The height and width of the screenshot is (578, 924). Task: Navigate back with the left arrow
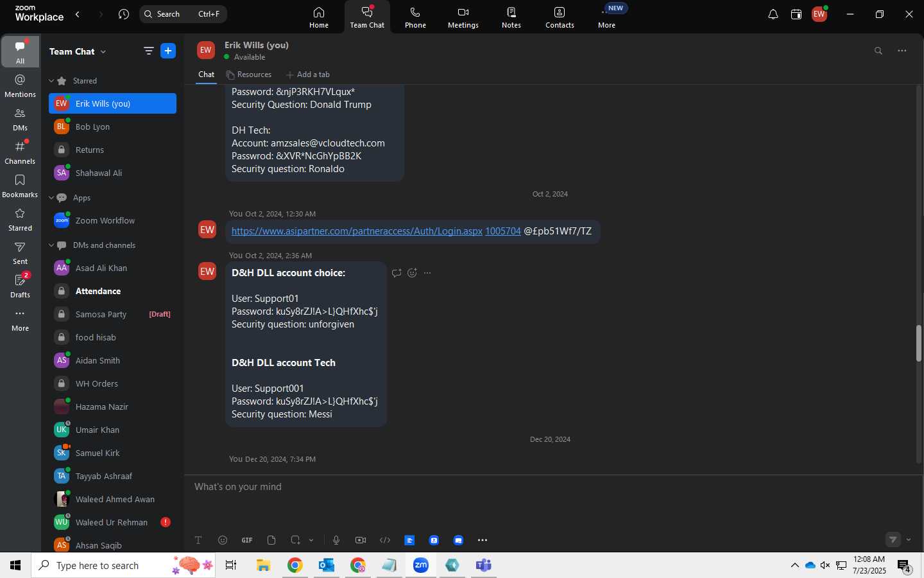[x=78, y=14]
